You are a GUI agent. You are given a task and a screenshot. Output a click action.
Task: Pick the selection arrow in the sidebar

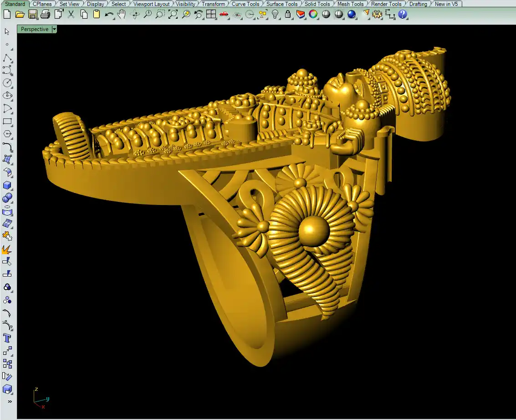click(x=7, y=31)
